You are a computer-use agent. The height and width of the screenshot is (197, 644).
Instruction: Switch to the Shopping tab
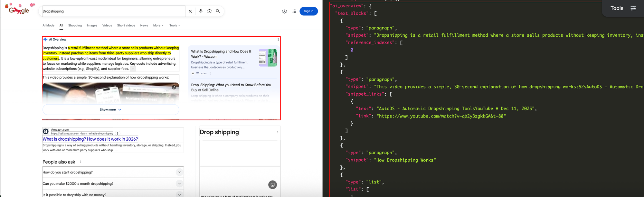click(x=75, y=25)
